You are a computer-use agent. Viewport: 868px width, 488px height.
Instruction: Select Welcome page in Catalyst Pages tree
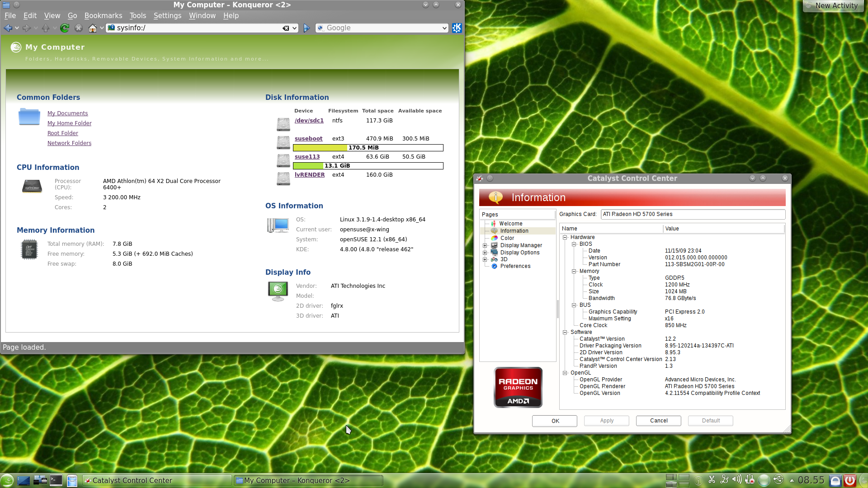511,224
